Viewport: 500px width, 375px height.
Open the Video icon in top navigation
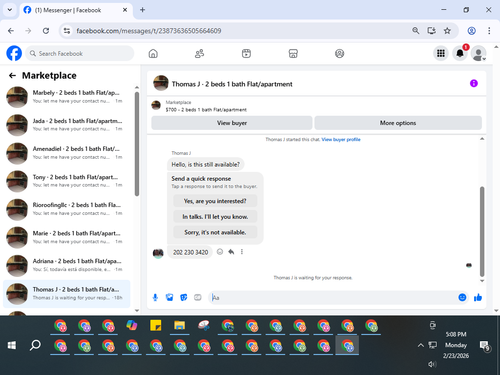click(246, 53)
